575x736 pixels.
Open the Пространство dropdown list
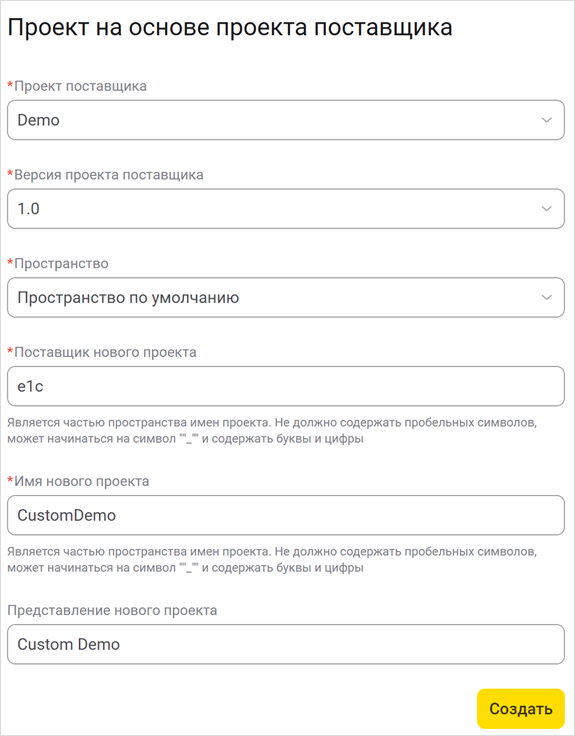pyautogui.click(x=286, y=297)
